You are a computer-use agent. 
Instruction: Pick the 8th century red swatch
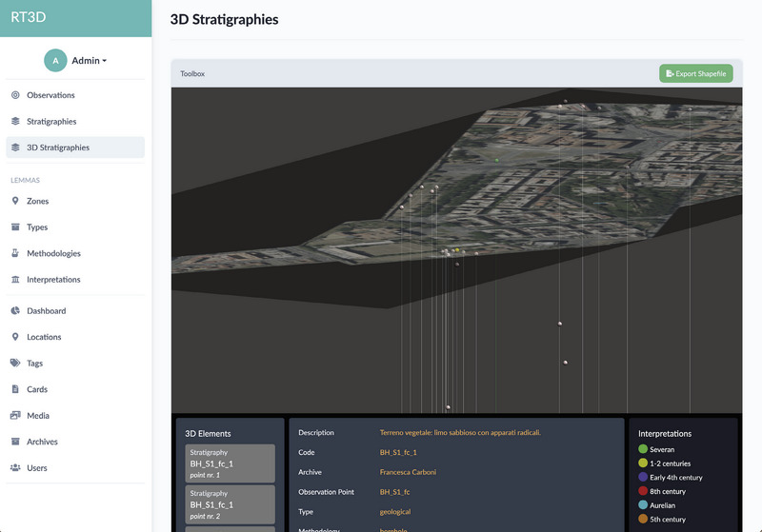tap(643, 491)
